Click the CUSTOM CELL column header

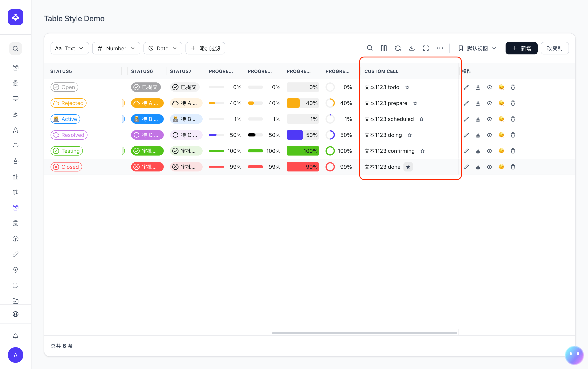click(381, 71)
